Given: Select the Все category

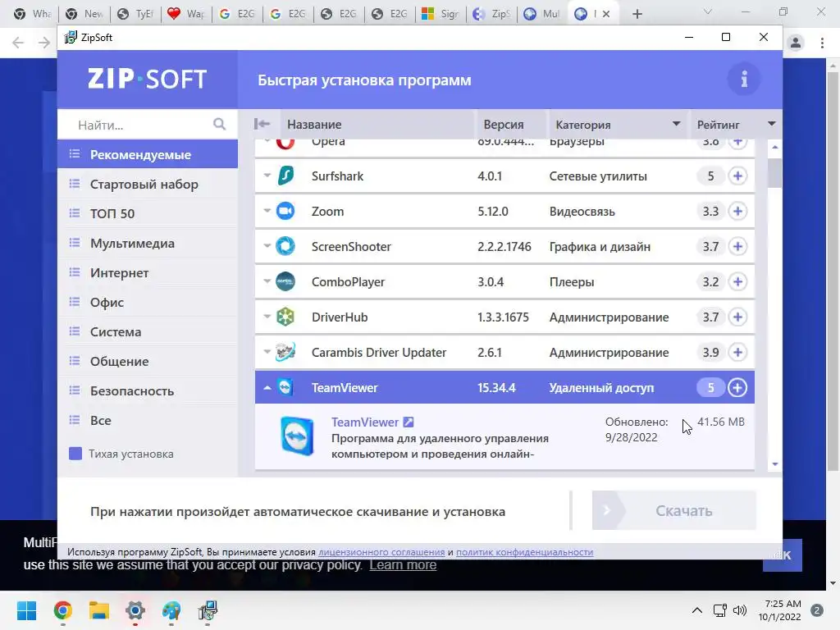Looking at the screenshot, I should (x=148, y=420).
